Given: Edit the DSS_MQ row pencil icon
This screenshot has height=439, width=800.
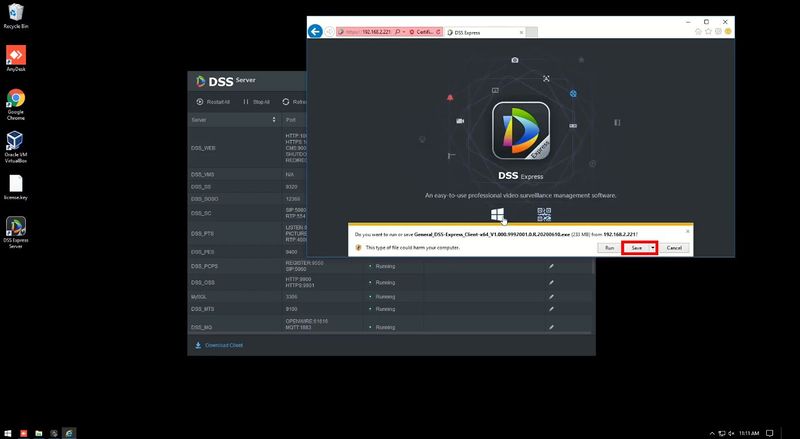Looking at the screenshot, I should pyautogui.click(x=551, y=327).
